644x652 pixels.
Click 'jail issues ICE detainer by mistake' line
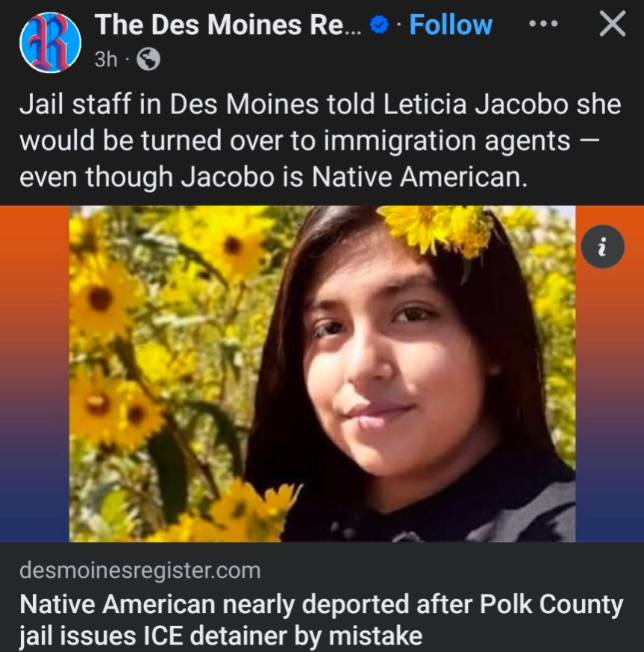(x=221, y=636)
